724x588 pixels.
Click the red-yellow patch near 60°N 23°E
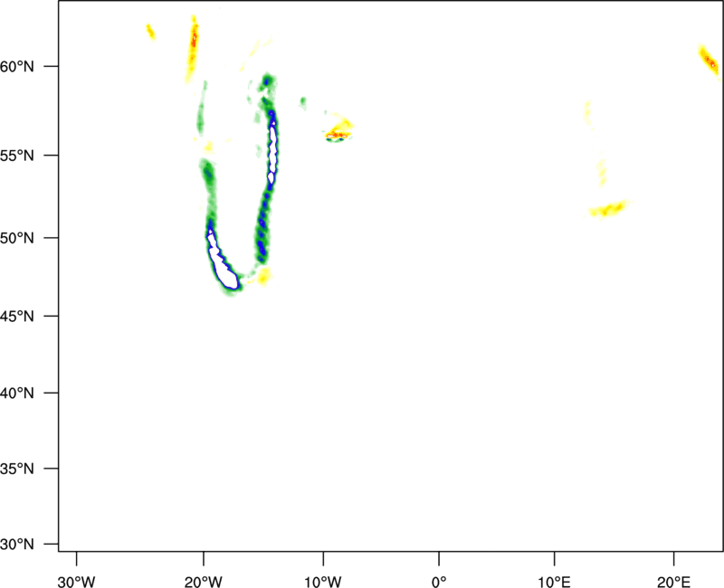click(710, 62)
